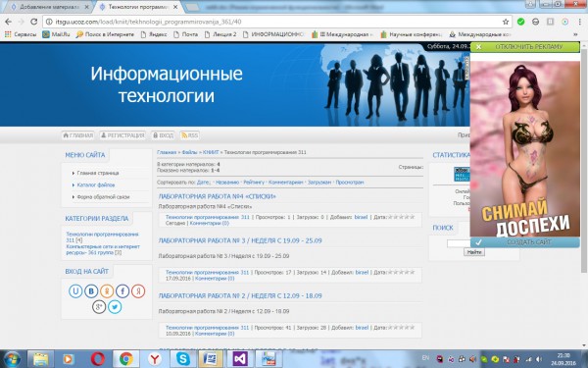Sort materials by Названию

coord(227,183)
